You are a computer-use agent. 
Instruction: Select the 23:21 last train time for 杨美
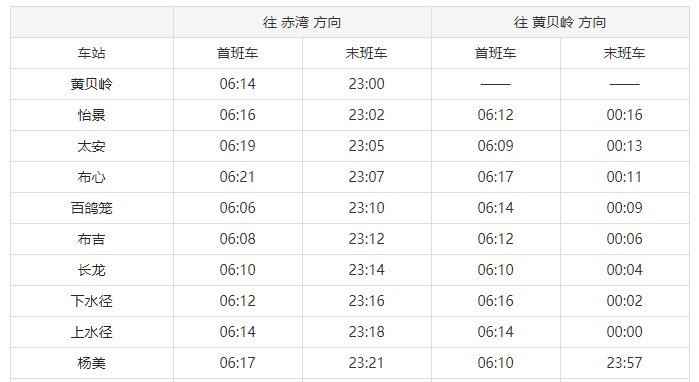pyautogui.click(x=366, y=363)
